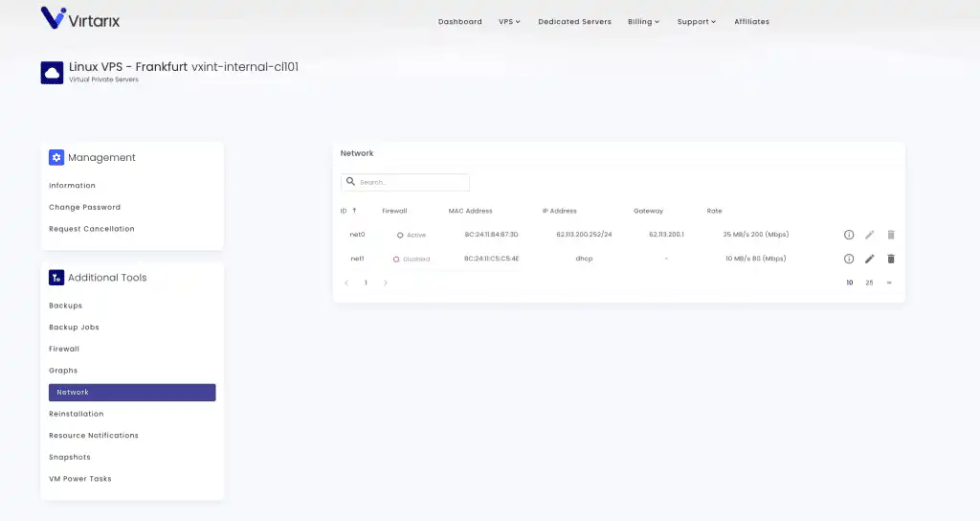980x521 pixels.
Task: Sort the table by ID column
Action: [x=348, y=211]
